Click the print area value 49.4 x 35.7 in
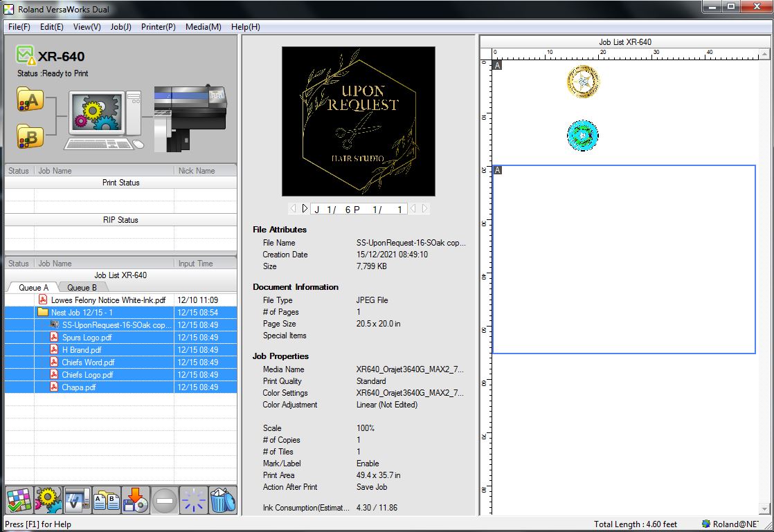Viewport: 774px width, 532px height. 378,475
